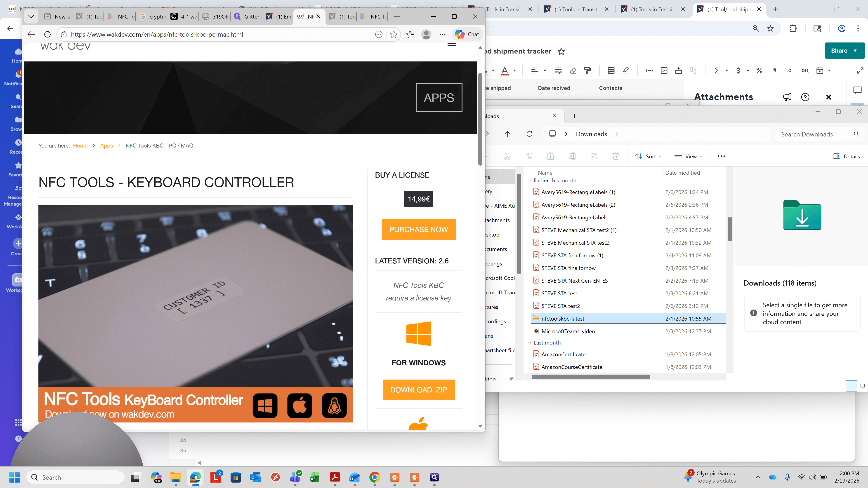This screenshot has height=488, width=868.
Task: Select the nfctoolskbc-latest folder
Action: [x=628, y=319]
